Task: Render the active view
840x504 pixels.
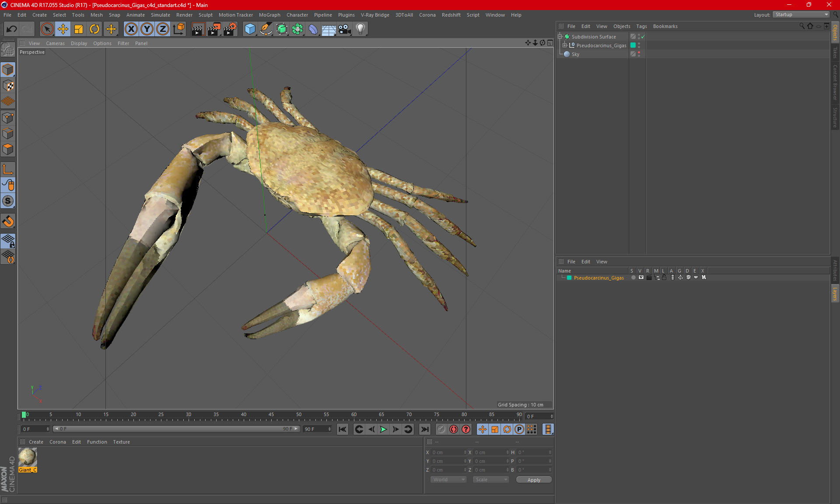Action: click(x=198, y=29)
